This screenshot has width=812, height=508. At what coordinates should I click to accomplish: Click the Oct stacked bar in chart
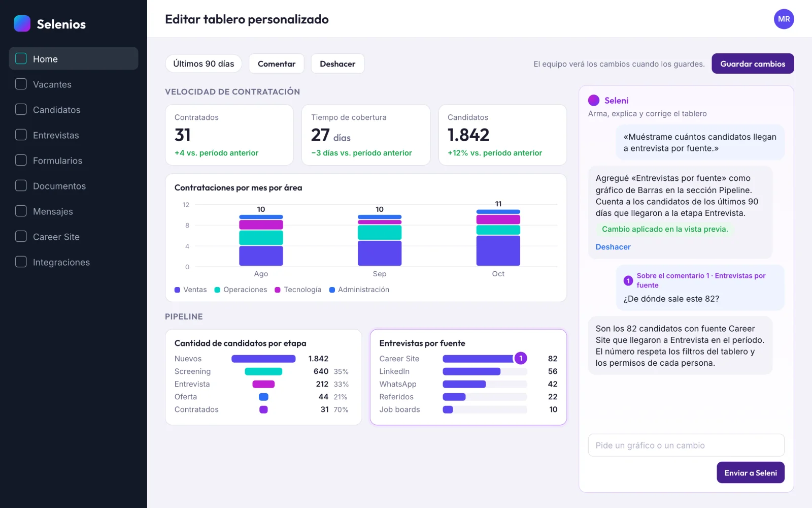coord(498,238)
